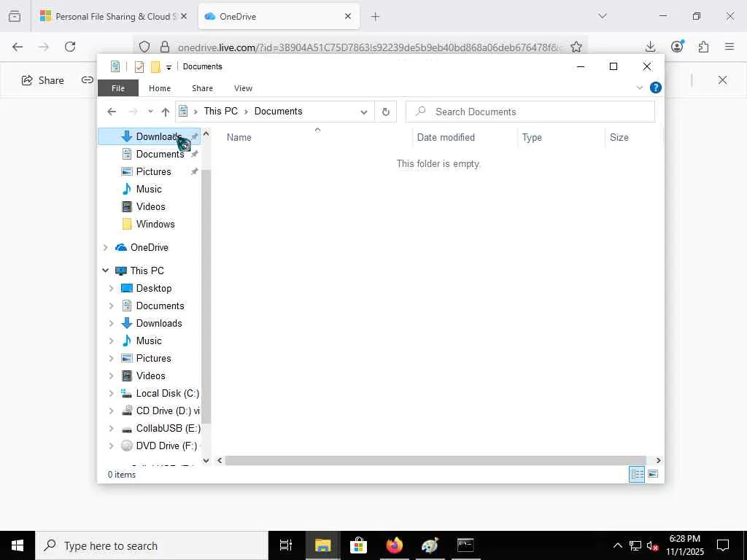The image size is (747, 560).
Task: Click Properties icon in Explorer quick access toolbar
Action: [x=139, y=66]
